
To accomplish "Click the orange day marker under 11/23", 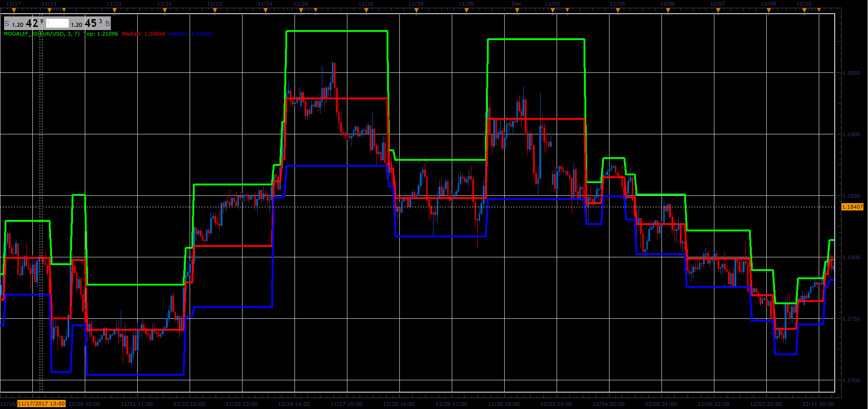I will (x=215, y=10).
